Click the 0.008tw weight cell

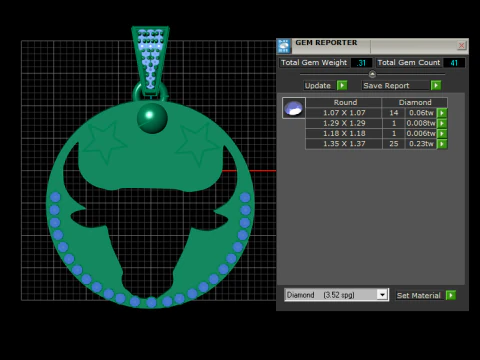point(421,123)
